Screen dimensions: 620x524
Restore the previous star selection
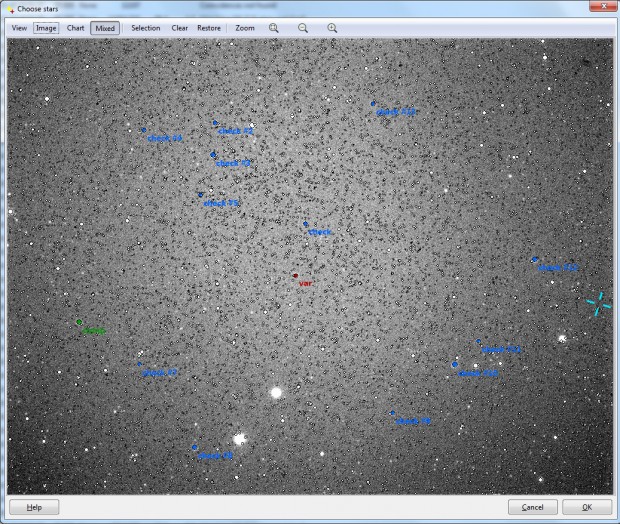209,28
